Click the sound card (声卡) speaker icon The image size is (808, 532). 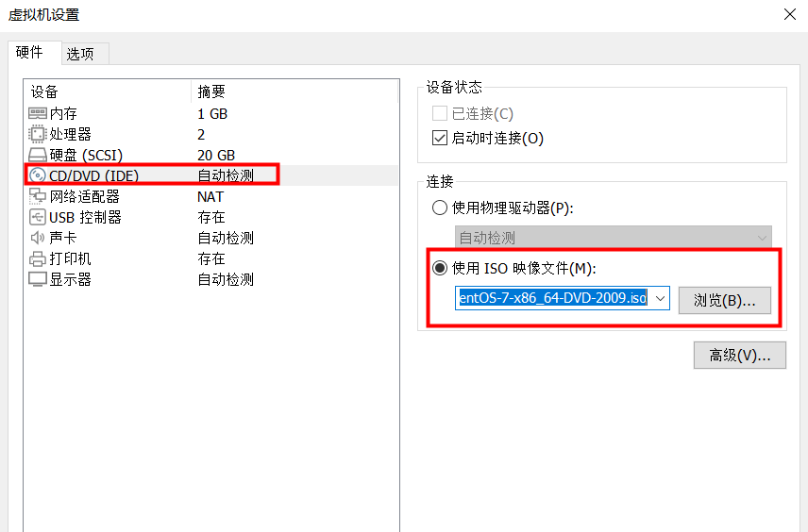[x=38, y=239]
